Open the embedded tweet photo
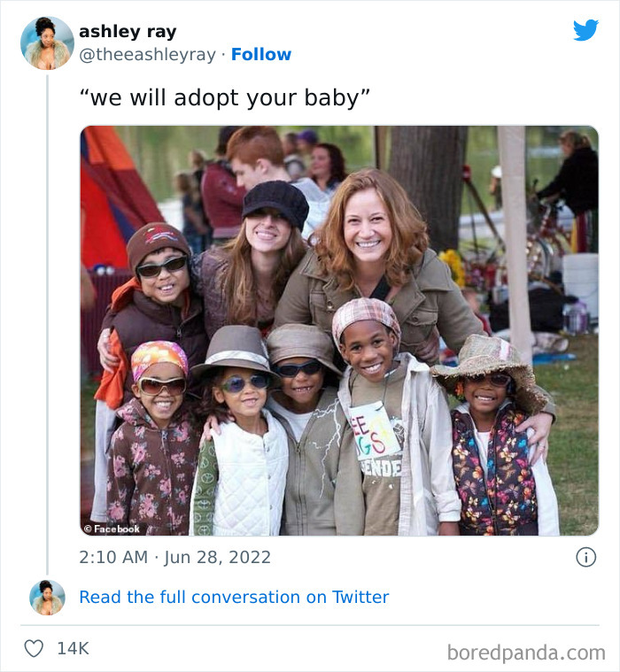This screenshot has width=620, height=672. [339, 330]
